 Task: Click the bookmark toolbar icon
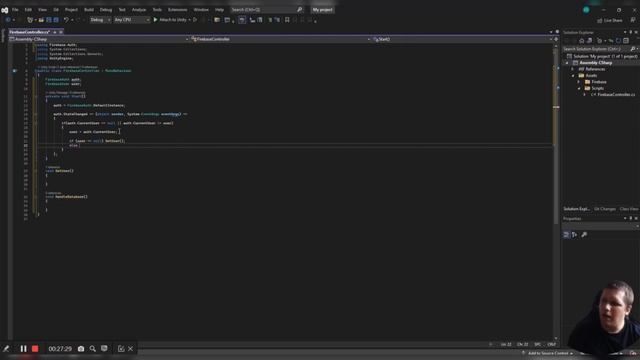pos(287,20)
